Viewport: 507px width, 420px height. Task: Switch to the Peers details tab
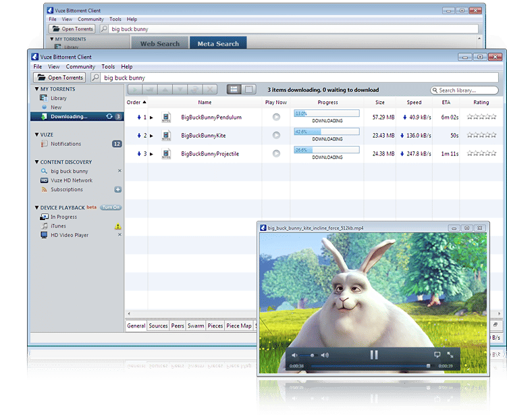tap(178, 326)
